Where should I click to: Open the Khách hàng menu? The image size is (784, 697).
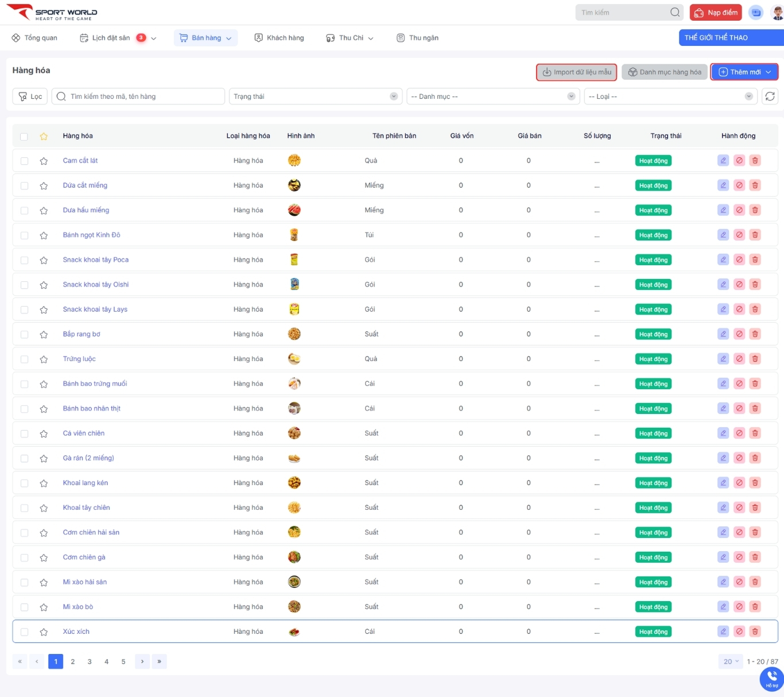[279, 38]
